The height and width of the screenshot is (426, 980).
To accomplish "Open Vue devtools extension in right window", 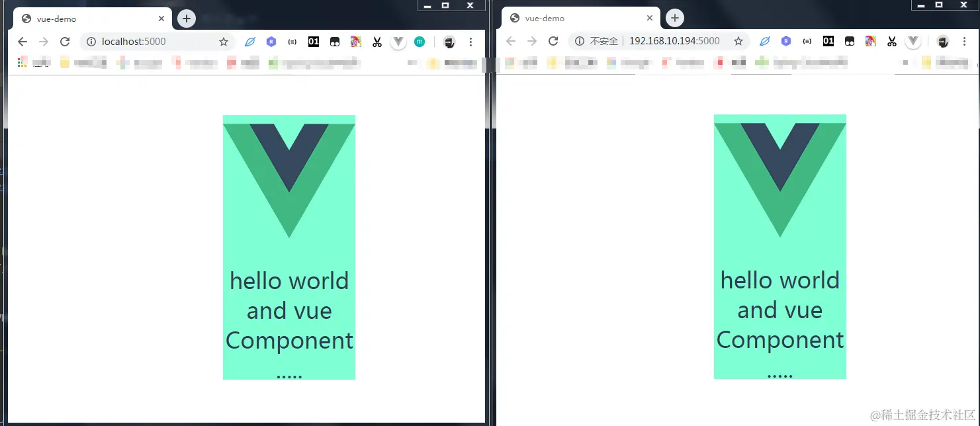I will point(913,41).
